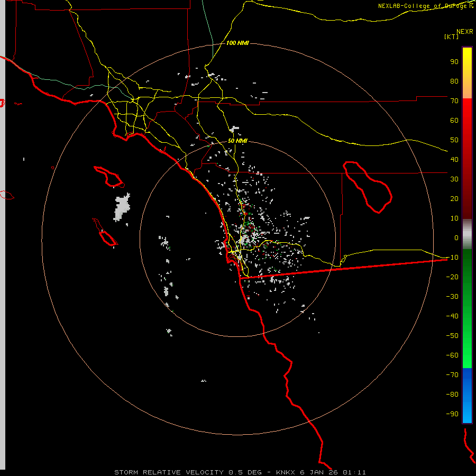Click the -20 value on velocity scale
The height and width of the screenshot is (476, 476).
[x=452, y=277]
